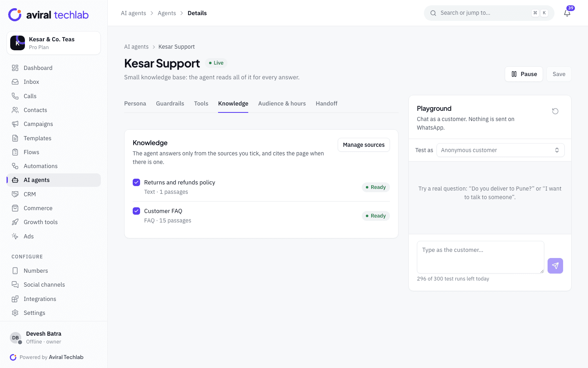Open the Commerce bag icon
Viewport: 588px width, 368px height.
pos(15,208)
